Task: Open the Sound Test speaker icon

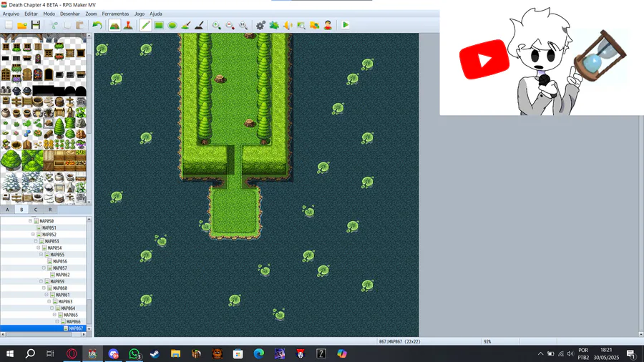Action: coord(288,25)
